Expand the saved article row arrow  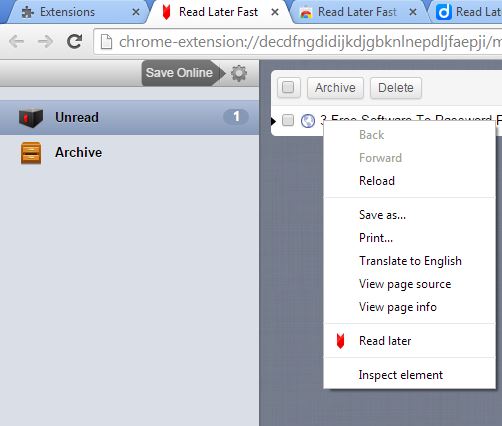(x=274, y=121)
